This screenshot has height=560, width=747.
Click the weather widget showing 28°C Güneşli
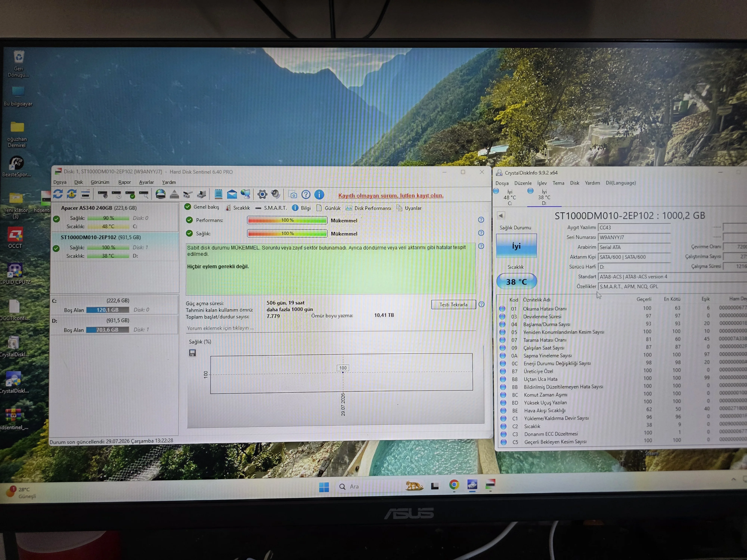tap(21, 492)
